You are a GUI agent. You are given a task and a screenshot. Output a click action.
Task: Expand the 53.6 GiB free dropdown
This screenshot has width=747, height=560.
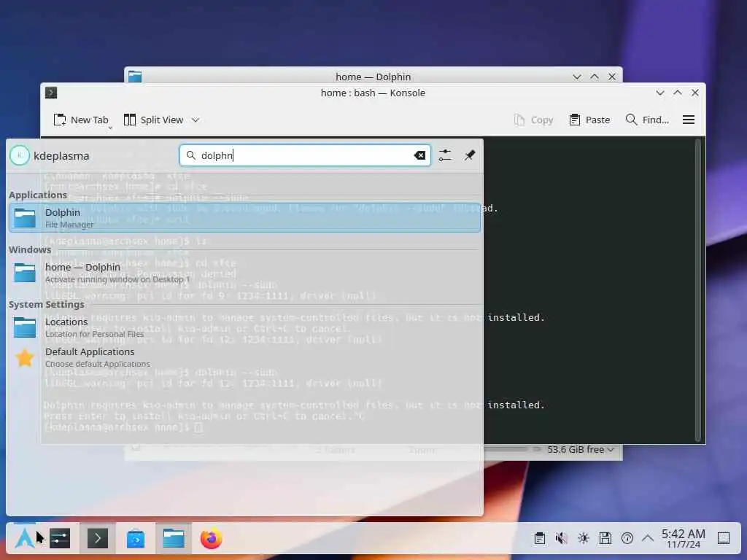click(x=581, y=449)
